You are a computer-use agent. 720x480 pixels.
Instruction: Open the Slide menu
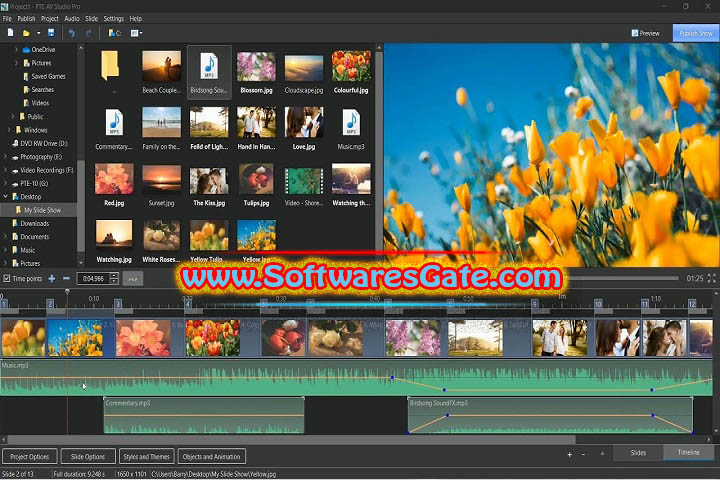[x=91, y=18]
